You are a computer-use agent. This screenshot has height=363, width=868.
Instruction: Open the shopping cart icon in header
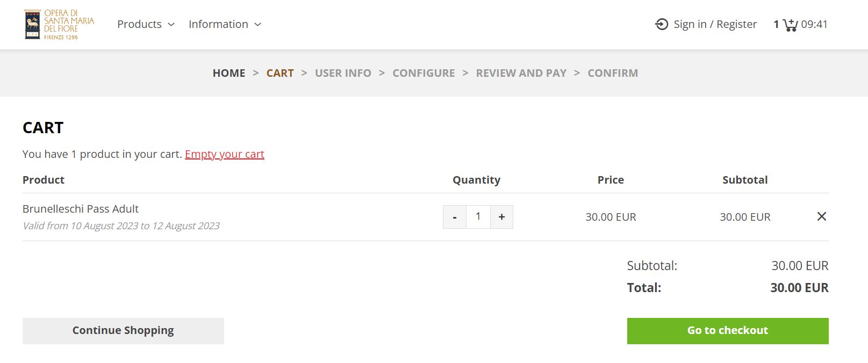pos(790,25)
